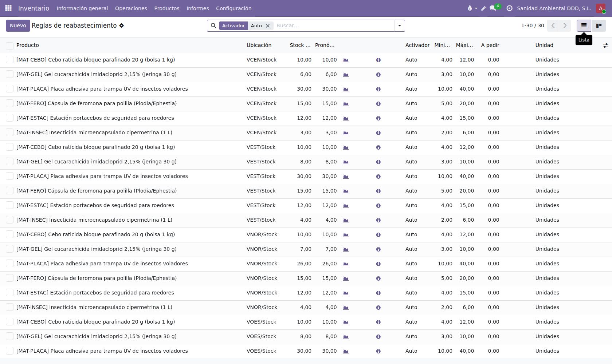Tick the select-all checkbox in the header
The width and height of the screenshot is (612, 364).
pyautogui.click(x=10, y=45)
